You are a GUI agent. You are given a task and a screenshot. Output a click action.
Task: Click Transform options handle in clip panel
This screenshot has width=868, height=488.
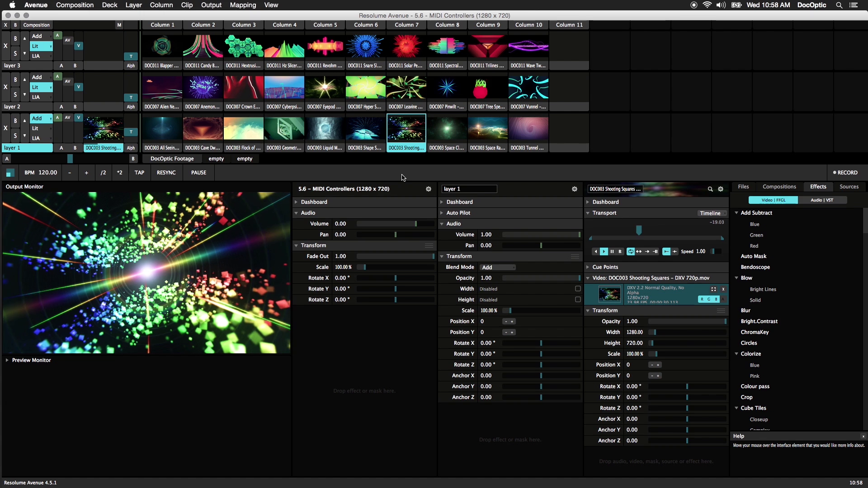[x=721, y=310]
